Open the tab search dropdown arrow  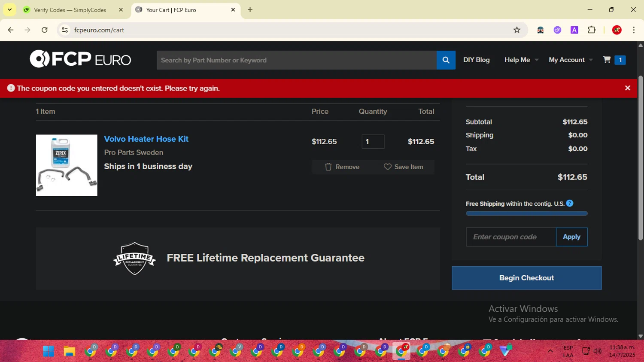[x=9, y=9]
